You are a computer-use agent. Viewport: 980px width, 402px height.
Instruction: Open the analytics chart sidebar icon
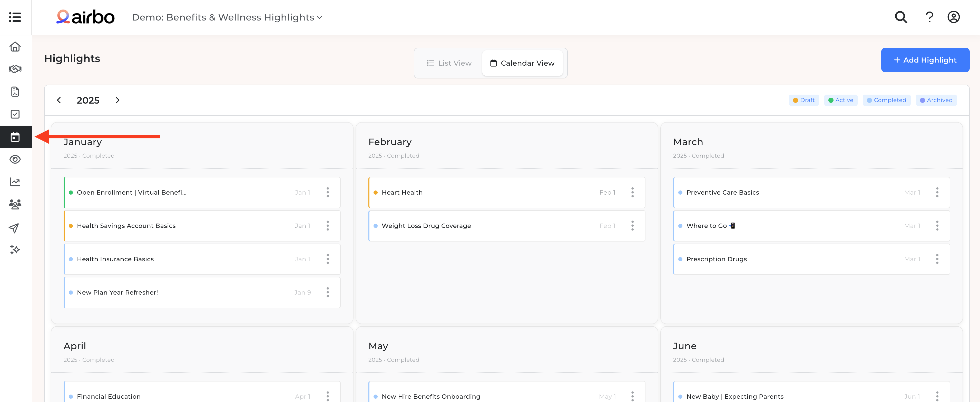point(15,182)
